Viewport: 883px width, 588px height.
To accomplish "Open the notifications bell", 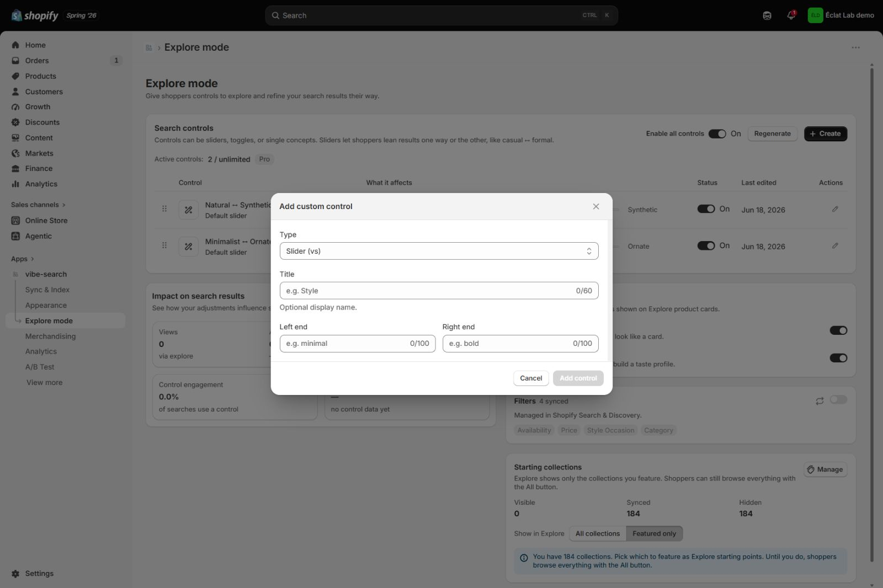I will [791, 15].
